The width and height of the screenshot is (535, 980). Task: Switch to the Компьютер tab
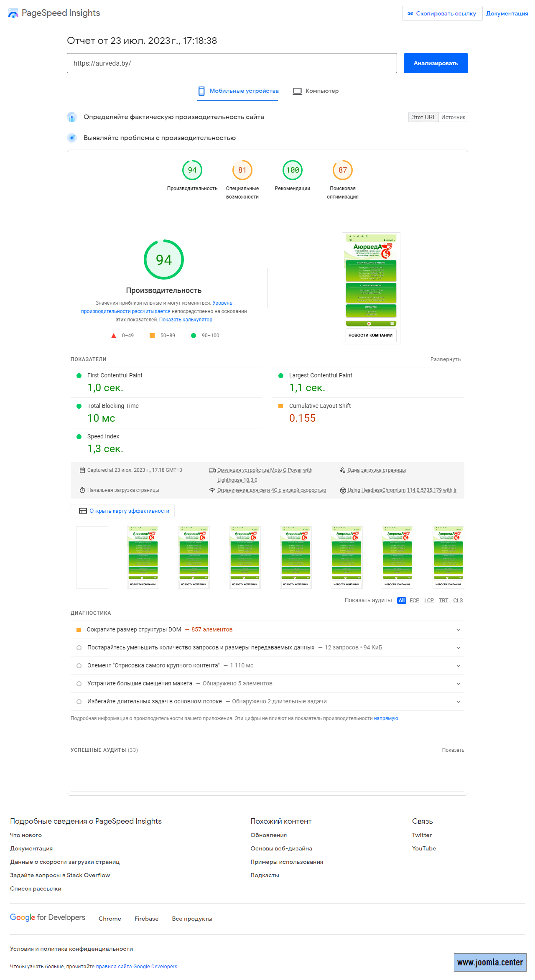(x=316, y=91)
